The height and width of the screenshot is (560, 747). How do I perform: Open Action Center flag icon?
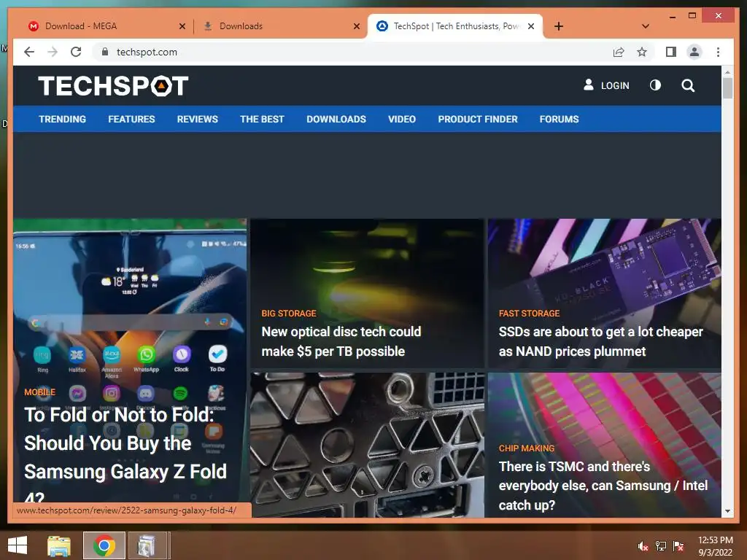pos(678,546)
